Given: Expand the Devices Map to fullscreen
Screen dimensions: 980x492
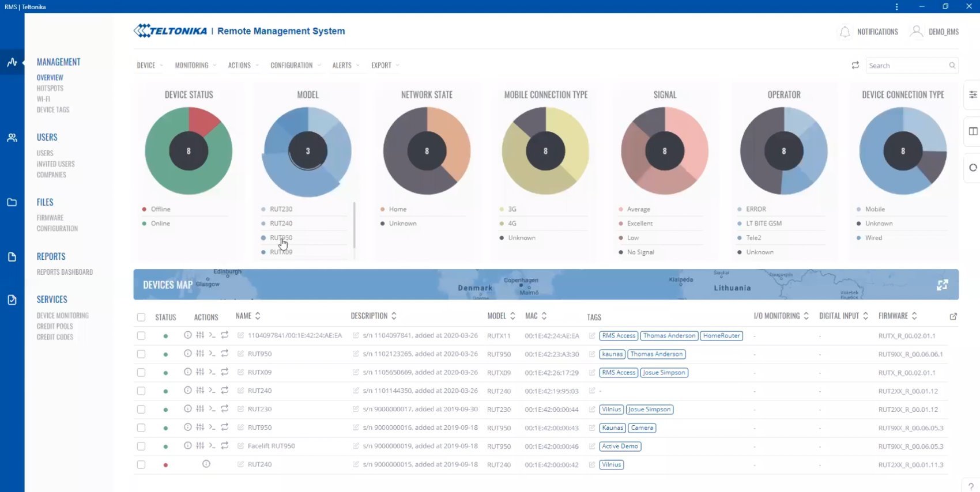Looking at the screenshot, I should [943, 285].
